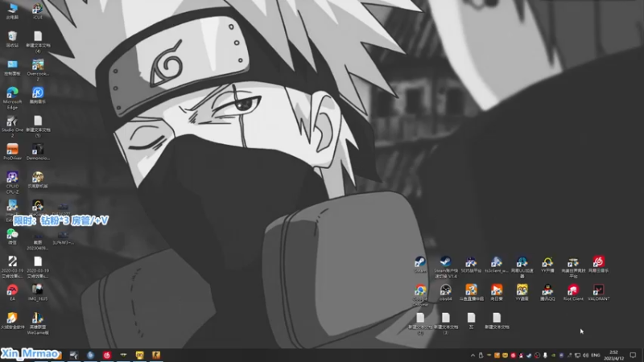Open the IMG_1635 image file
Screen dimensions: 644x362
(x=38, y=293)
